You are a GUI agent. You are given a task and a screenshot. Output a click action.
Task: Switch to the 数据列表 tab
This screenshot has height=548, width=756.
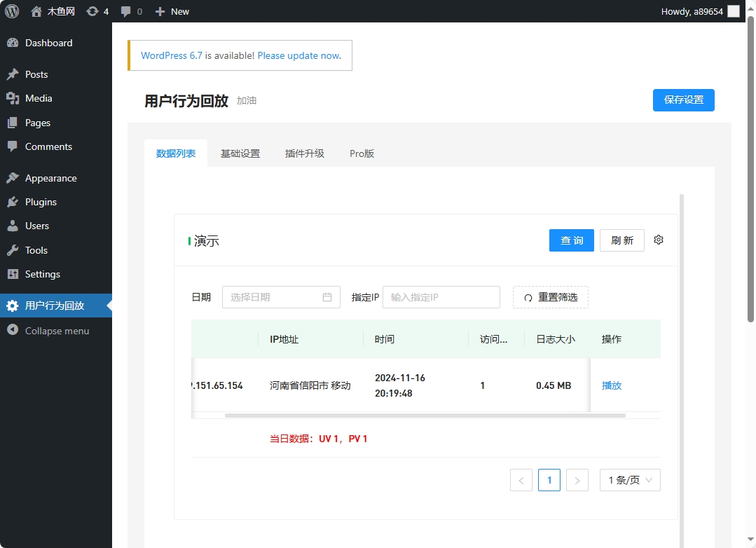(x=175, y=153)
